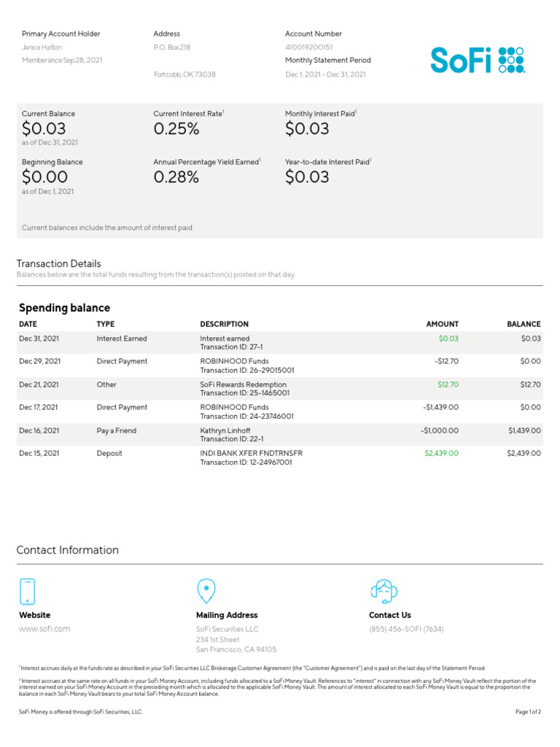Click 234 1st Street address line
560x747 pixels.
click(x=217, y=639)
